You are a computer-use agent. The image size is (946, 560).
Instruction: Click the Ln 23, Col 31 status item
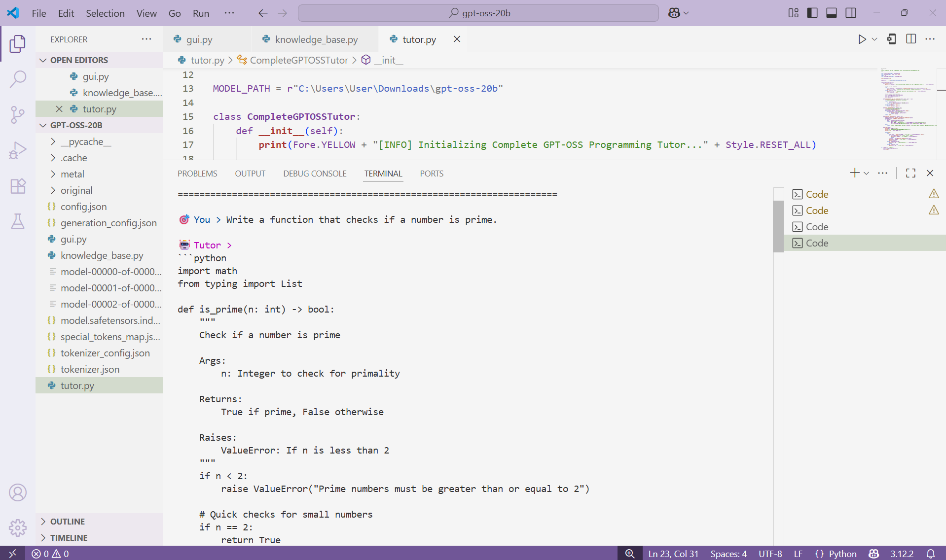(x=673, y=554)
